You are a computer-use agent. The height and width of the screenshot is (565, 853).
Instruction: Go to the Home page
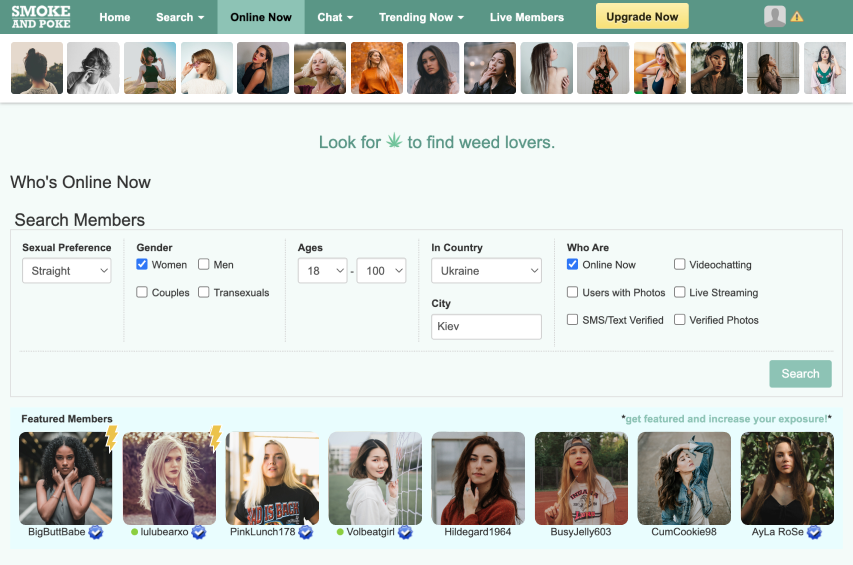click(x=115, y=17)
